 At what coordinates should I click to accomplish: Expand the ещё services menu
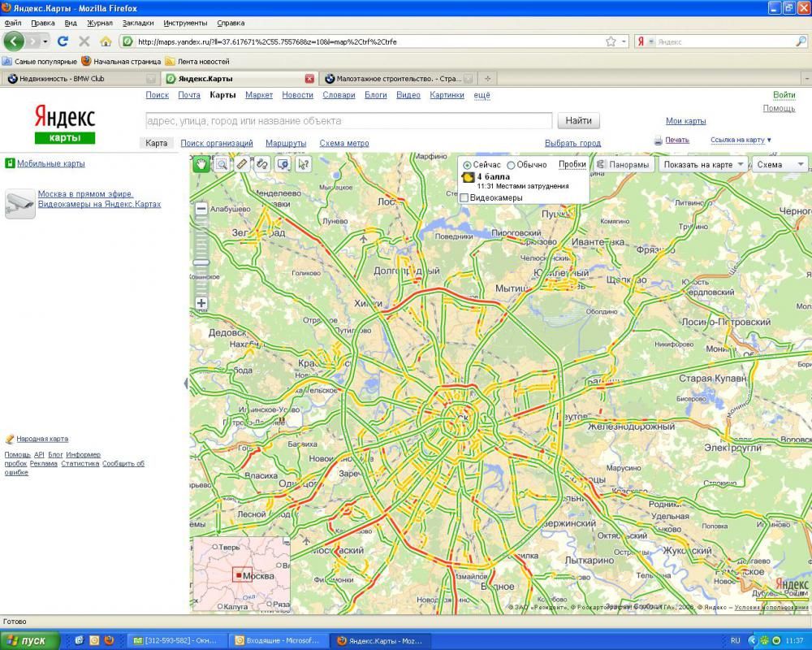point(482,95)
